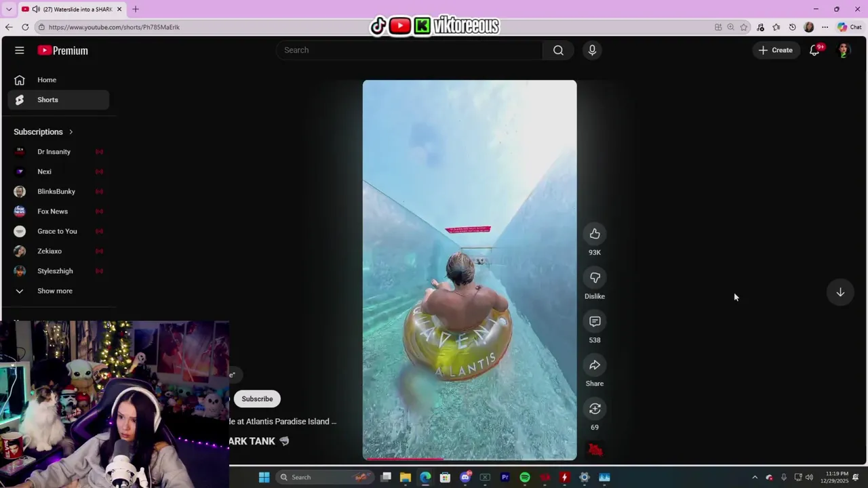
Task: Click the Windows taskbar search box
Action: (x=325, y=477)
